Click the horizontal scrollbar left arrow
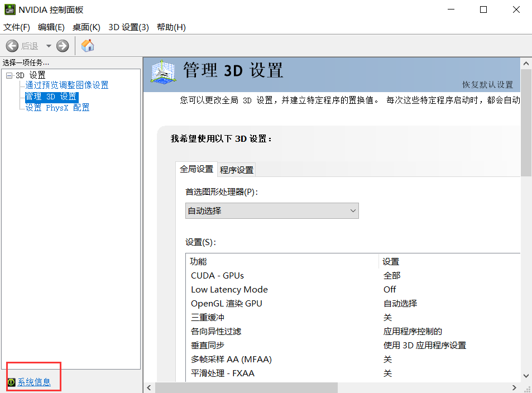The image size is (532, 393). pyautogui.click(x=149, y=387)
